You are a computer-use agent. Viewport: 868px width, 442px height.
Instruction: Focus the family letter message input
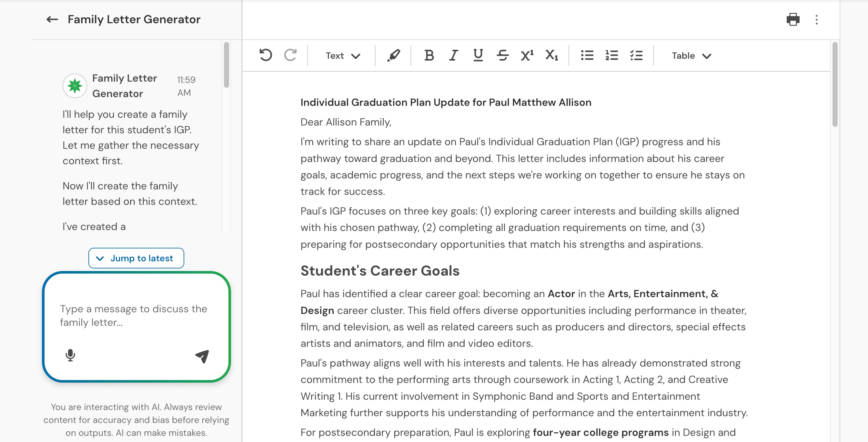click(x=136, y=316)
